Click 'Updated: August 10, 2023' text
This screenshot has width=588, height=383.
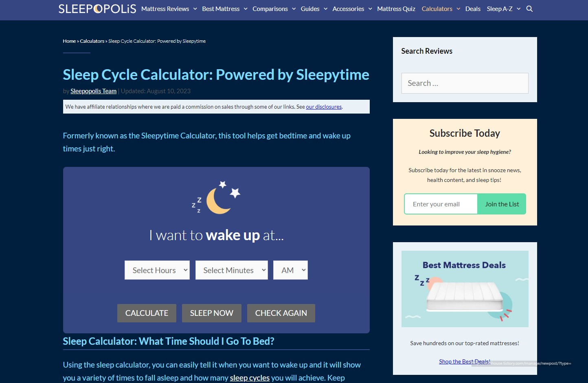(156, 91)
